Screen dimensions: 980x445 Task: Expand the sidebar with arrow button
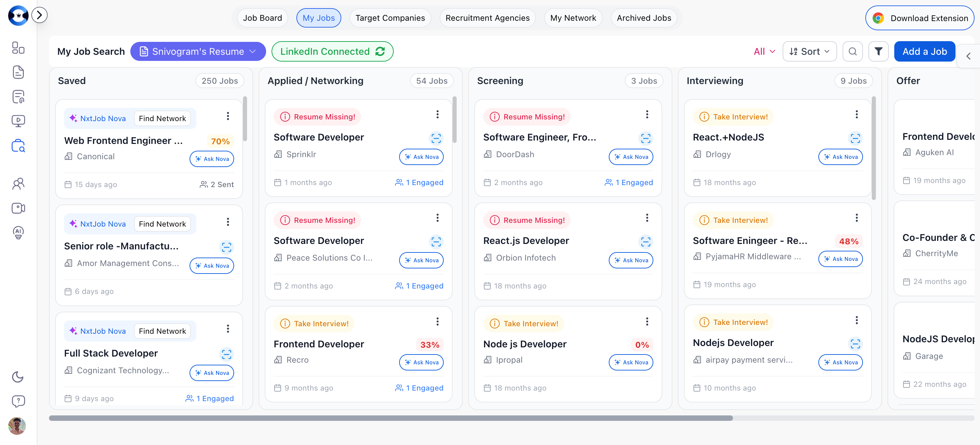click(x=39, y=15)
